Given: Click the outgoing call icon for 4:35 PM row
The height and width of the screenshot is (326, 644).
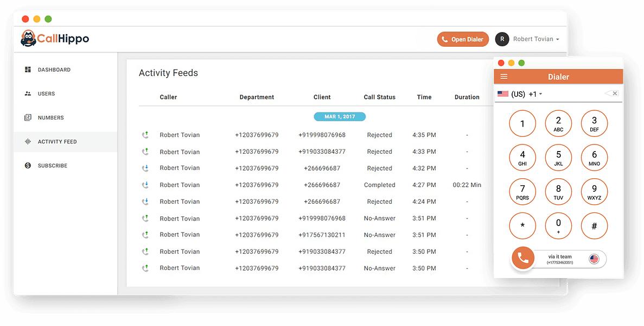Looking at the screenshot, I should 145,134.
